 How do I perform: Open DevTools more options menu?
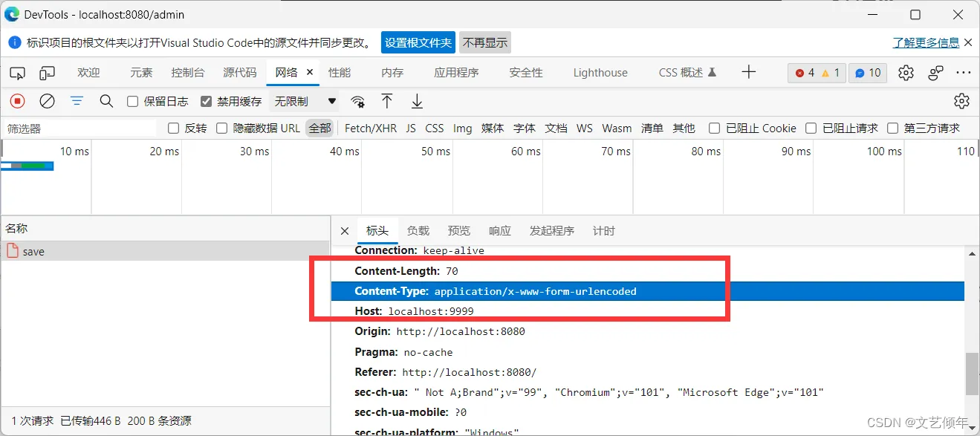964,72
